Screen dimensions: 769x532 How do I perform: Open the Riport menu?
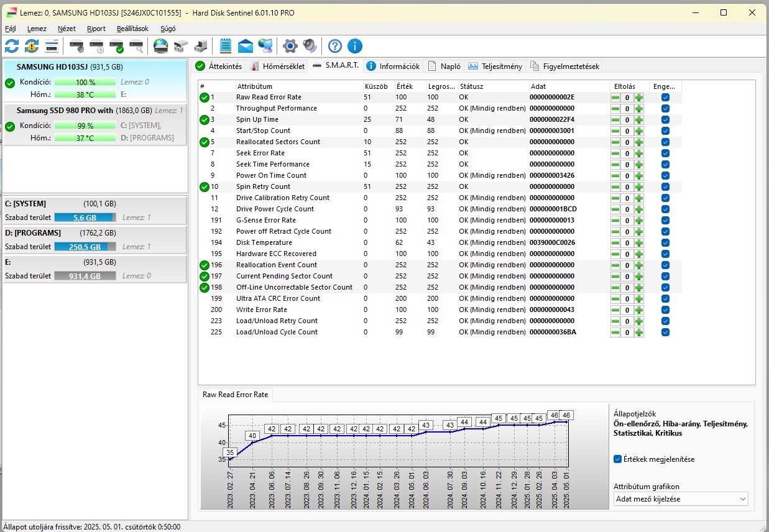(96, 29)
